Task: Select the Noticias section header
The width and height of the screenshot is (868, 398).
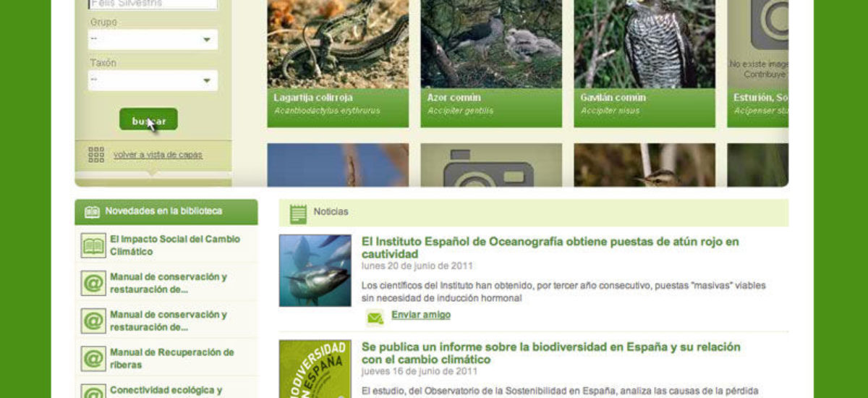Action: pyautogui.click(x=534, y=212)
